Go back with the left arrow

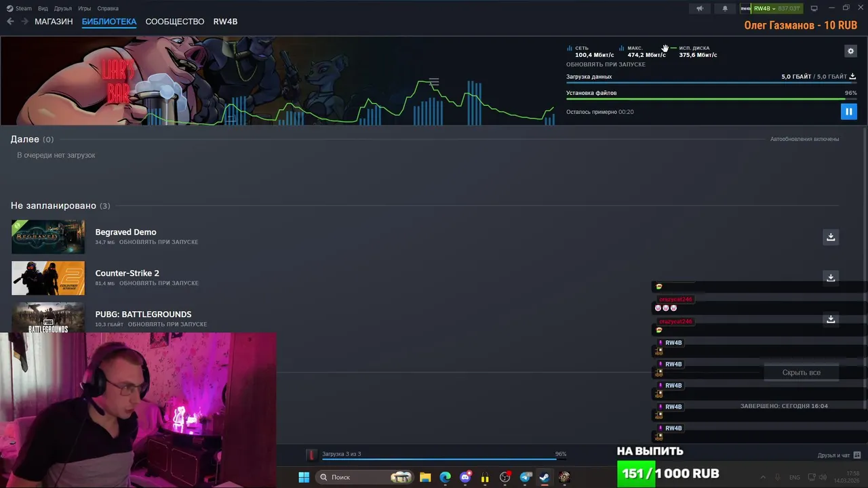click(x=10, y=22)
